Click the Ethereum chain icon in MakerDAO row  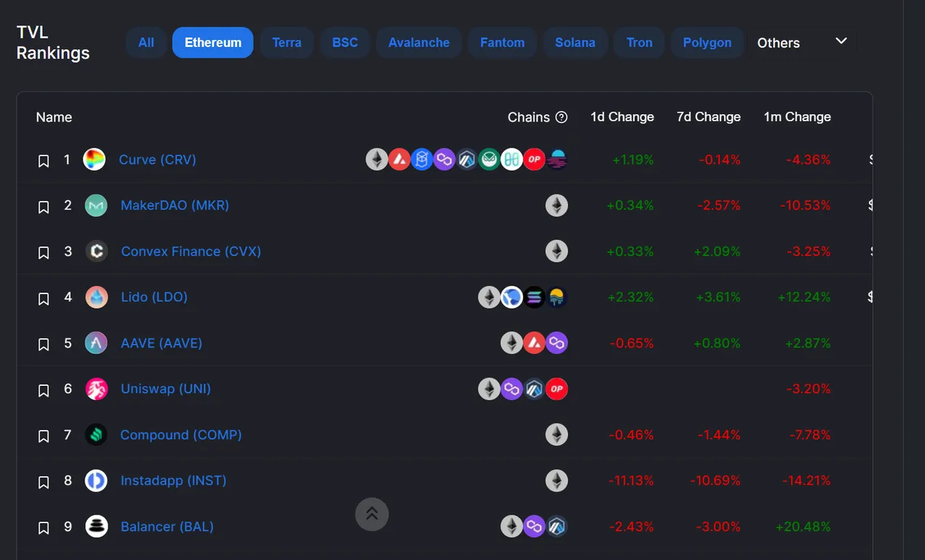click(556, 206)
